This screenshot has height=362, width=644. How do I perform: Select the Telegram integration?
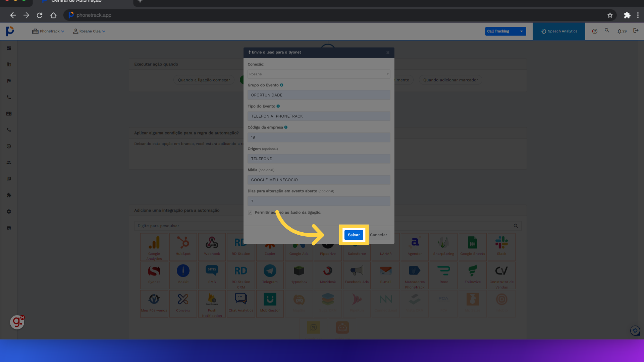coord(270,275)
